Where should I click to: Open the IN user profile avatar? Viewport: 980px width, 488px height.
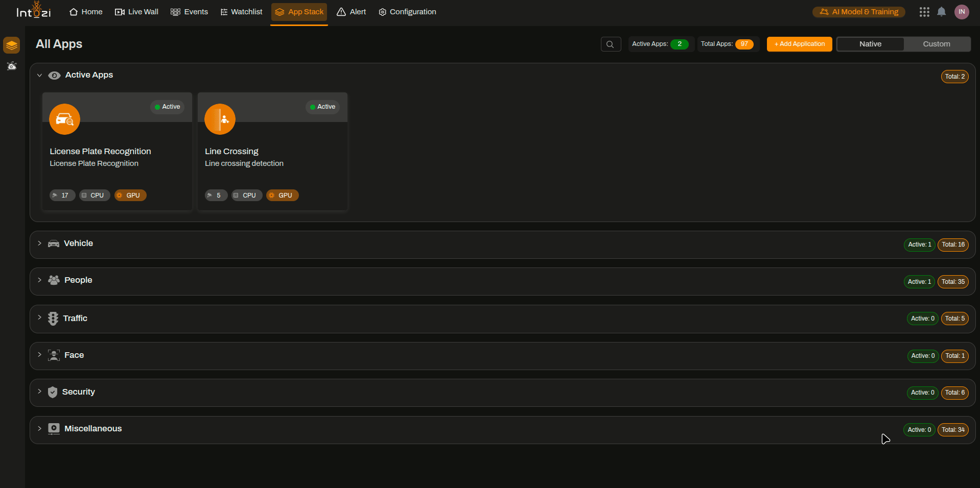pyautogui.click(x=962, y=12)
